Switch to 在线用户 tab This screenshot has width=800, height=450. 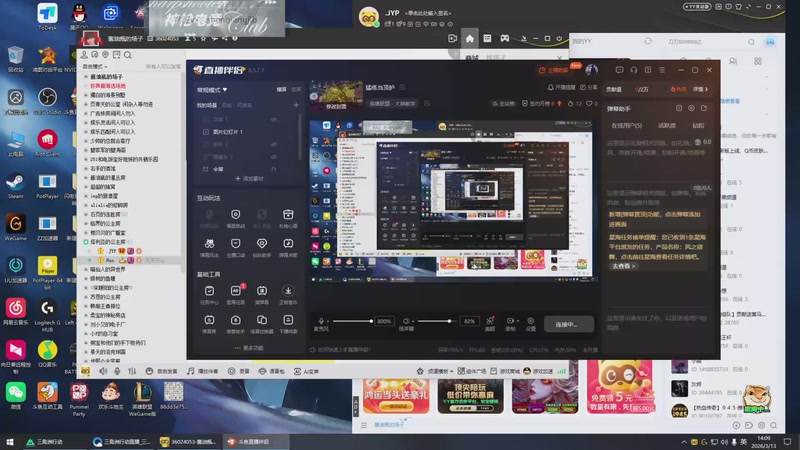[627, 126]
